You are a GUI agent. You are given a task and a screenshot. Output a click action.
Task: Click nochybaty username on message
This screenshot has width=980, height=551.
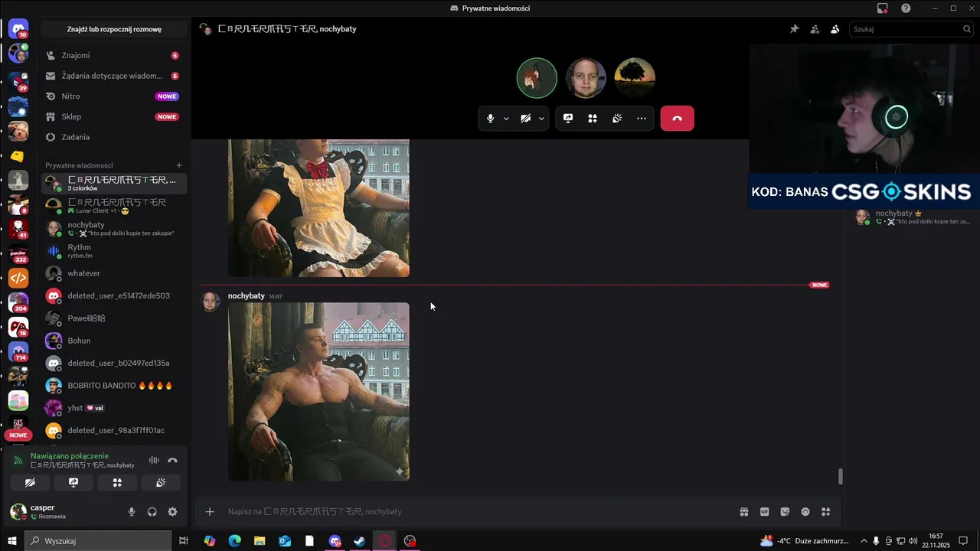point(246,296)
